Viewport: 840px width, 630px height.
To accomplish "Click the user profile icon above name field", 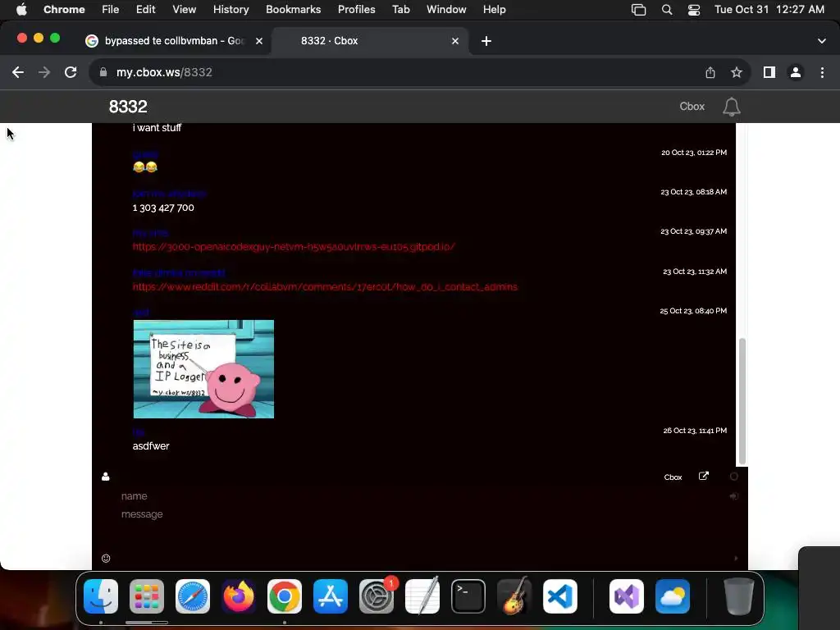I will pyautogui.click(x=106, y=477).
